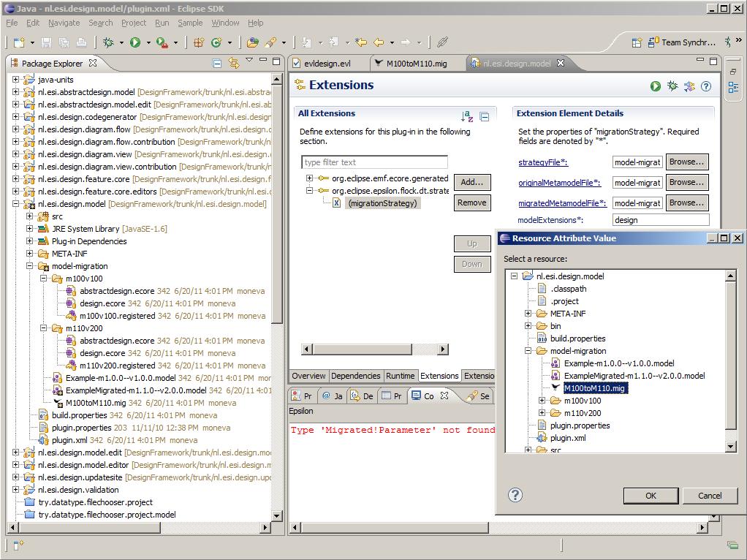Click the Save toolbar icon
Viewport: 747px width, 560px height.
(x=46, y=42)
